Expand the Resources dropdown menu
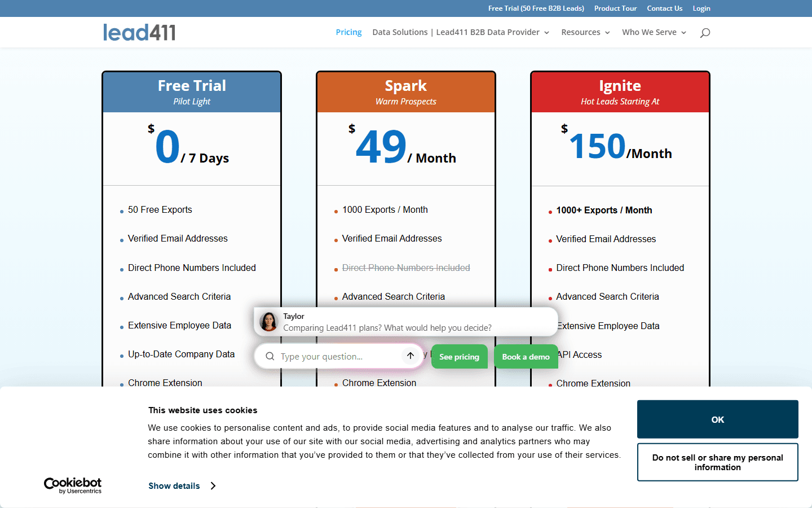This screenshot has width=812, height=508. [x=585, y=32]
